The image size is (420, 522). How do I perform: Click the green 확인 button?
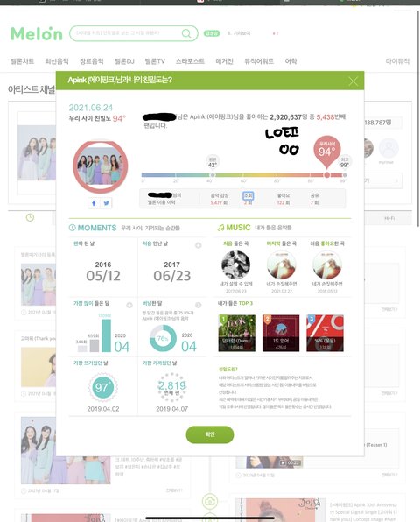coord(210,434)
